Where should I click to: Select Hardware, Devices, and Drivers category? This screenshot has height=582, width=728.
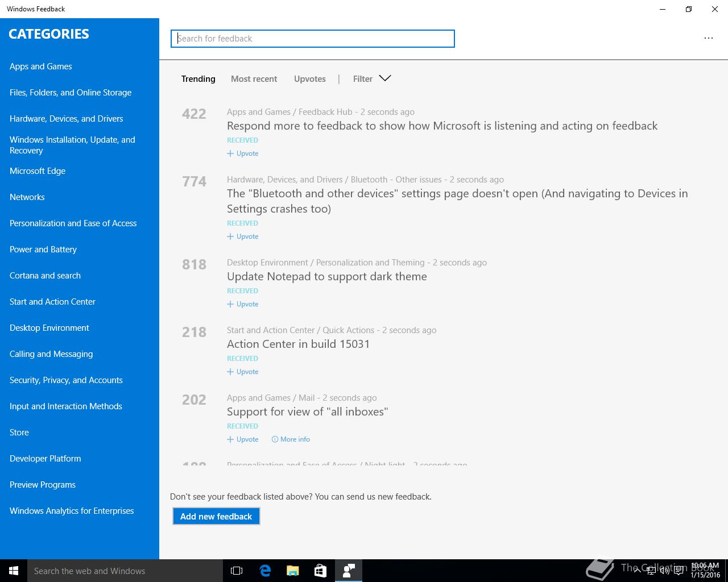[x=67, y=119]
